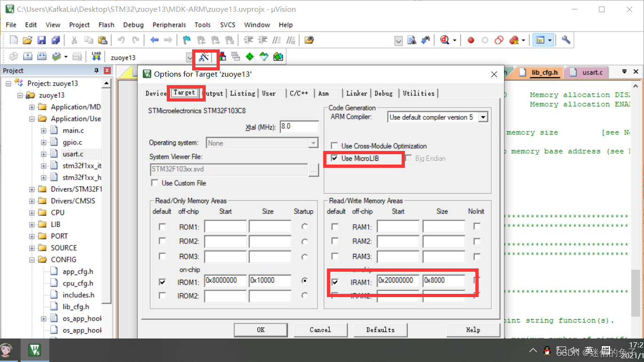Expand Drivers/CMSIS group
The width and height of the screenshot is (644, 362).
(32, 201)
